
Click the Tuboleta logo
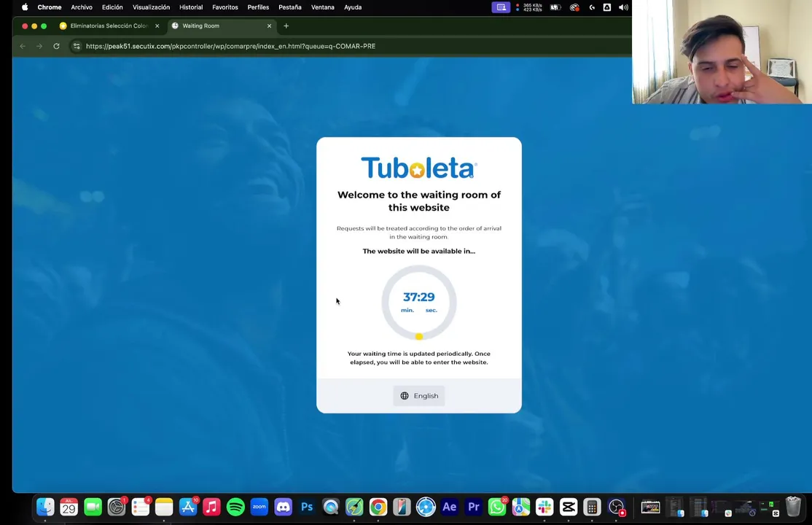(419, 168)
